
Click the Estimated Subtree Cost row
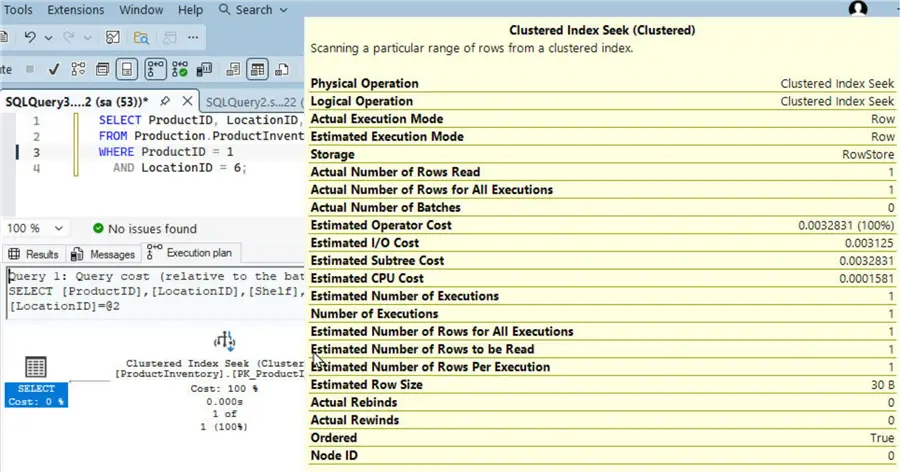(x=603, y=261)
